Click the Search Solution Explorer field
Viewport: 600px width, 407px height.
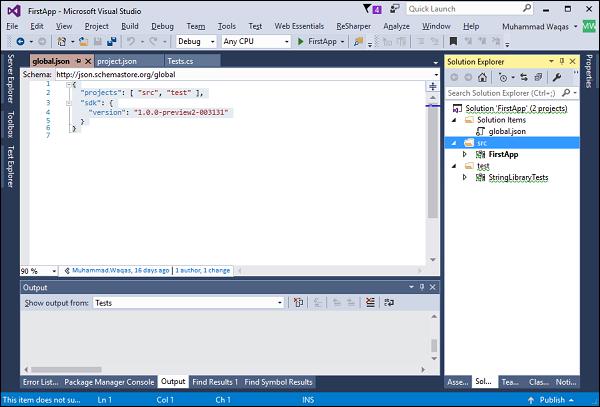[x=500, y=93]
